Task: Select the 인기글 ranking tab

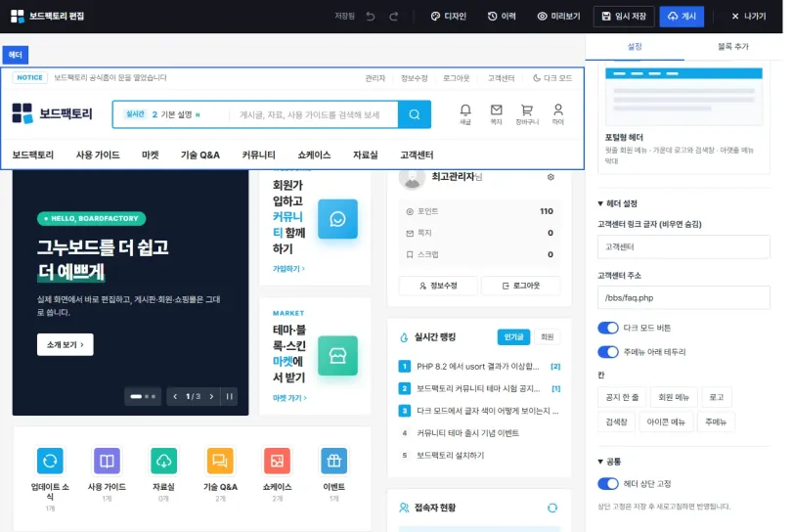Action: 513,337
